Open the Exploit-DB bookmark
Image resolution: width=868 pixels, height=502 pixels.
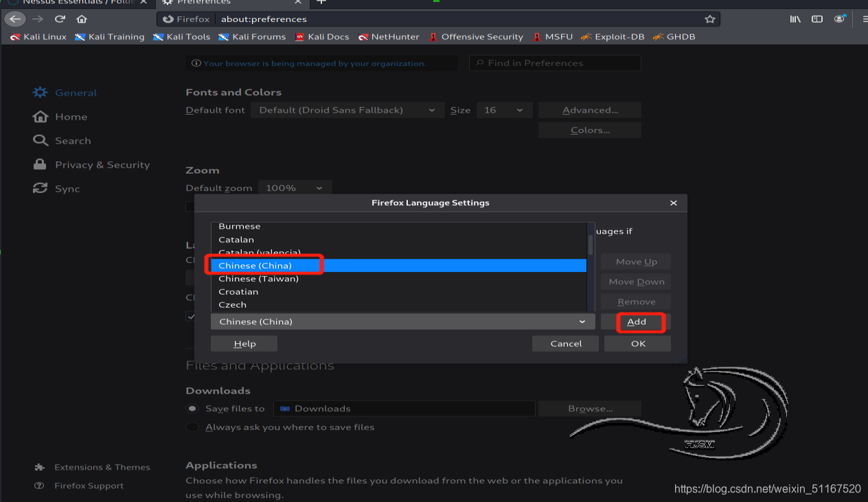tap(613, 36)
